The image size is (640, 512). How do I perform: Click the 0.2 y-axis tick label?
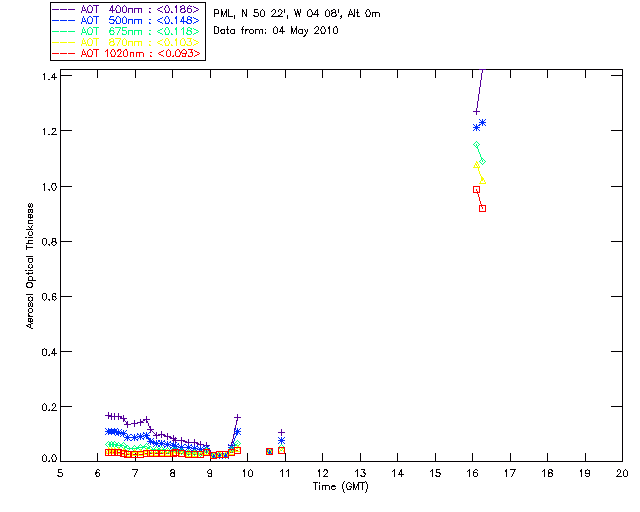click(49, 407)
